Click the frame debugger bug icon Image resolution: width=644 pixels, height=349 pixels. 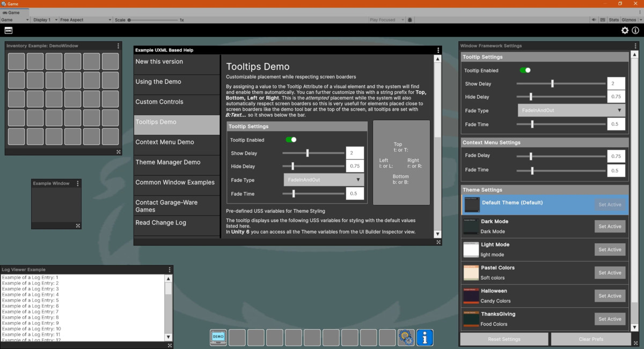point(410,20)
